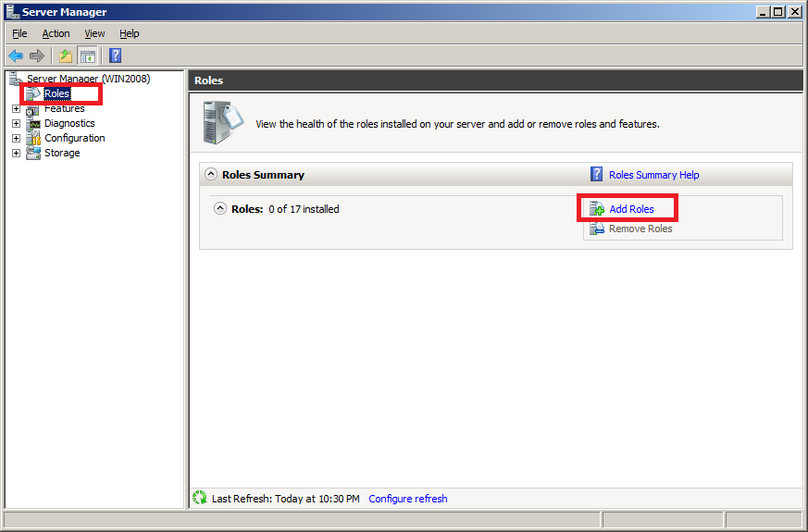
Task: Click the Features node icon in the tree
Action: [x=33, y=108]
